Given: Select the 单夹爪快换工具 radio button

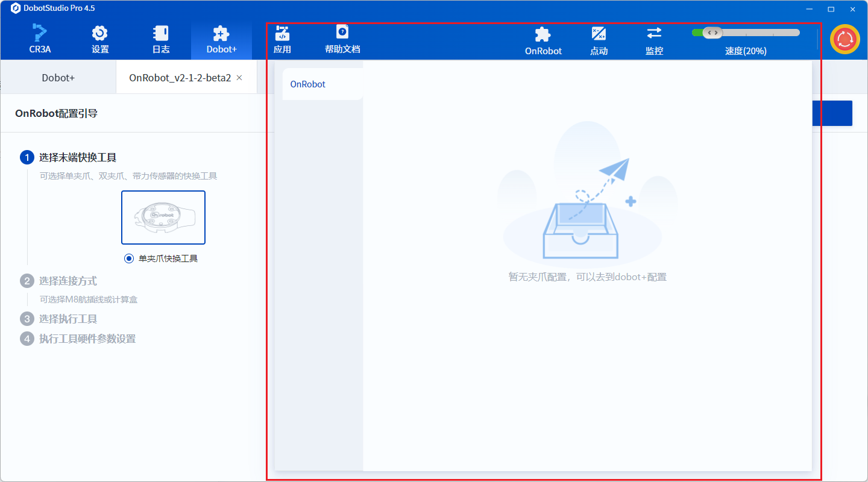Looking at the screenshot, I should point(128,258).
